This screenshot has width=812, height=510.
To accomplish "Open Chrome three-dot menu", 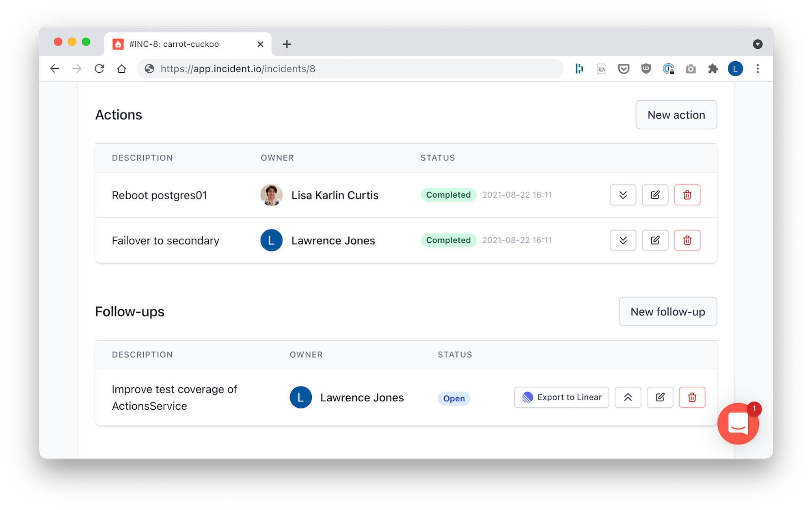I will tap(758, 69).
